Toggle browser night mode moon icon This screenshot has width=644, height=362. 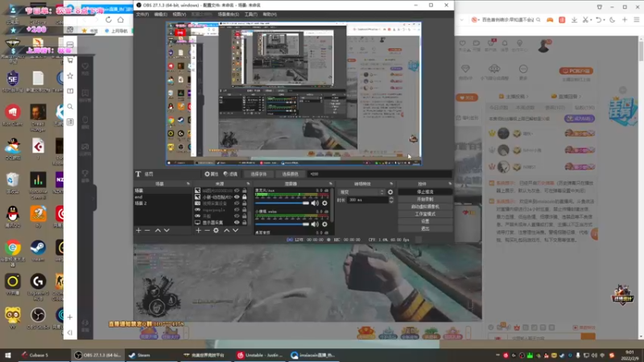[613, 19]
